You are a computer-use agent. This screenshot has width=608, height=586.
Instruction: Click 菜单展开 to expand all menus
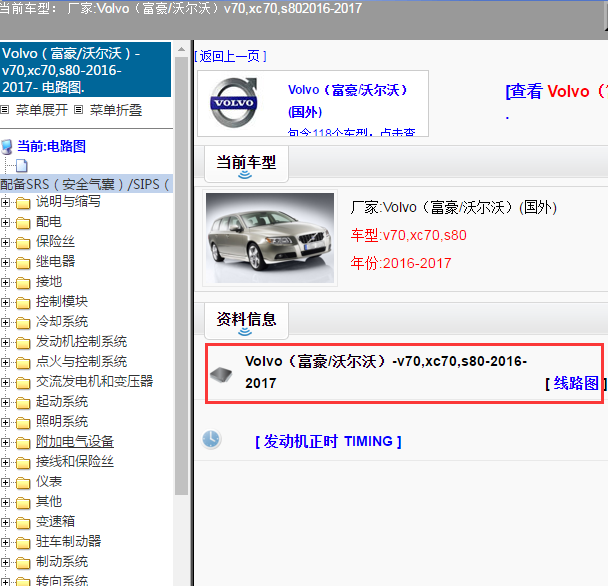tap(42, 110)
